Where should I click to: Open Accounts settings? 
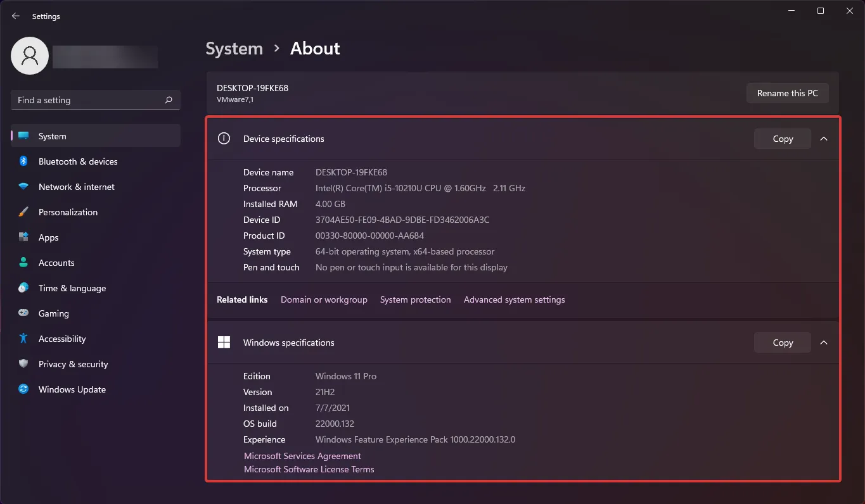56,263
